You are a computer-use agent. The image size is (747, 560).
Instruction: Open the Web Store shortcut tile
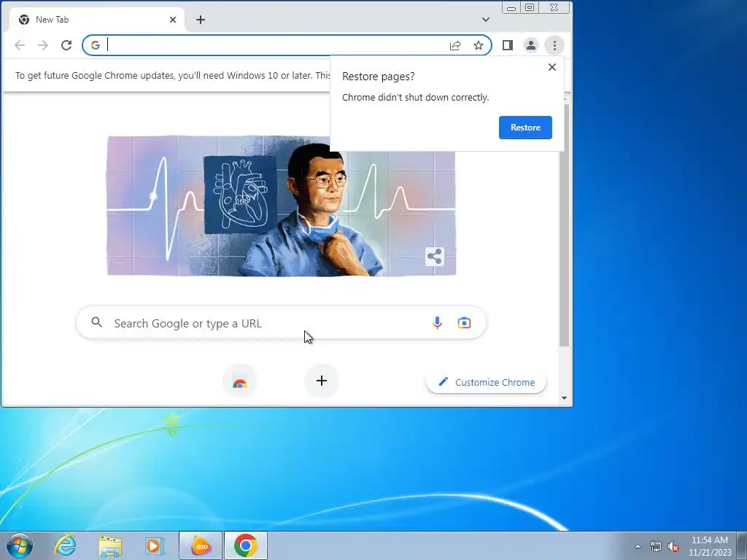click(x=239, y=381)
